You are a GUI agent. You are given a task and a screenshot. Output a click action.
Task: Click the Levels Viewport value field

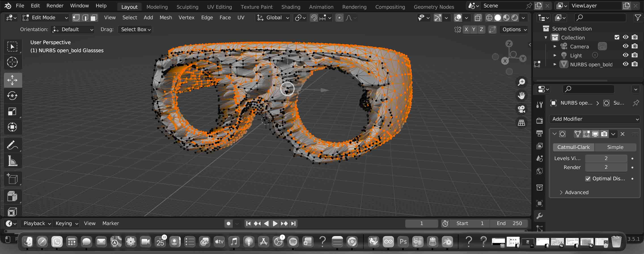[606, 158]
